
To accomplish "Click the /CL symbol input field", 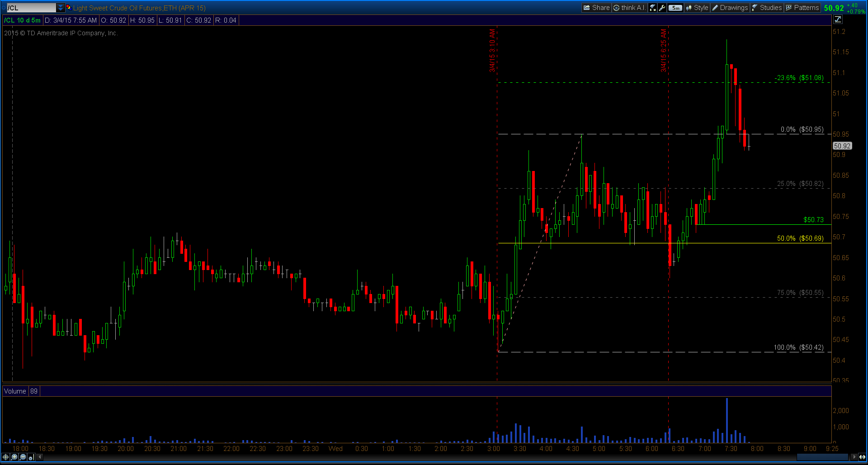I will [32, 8].
